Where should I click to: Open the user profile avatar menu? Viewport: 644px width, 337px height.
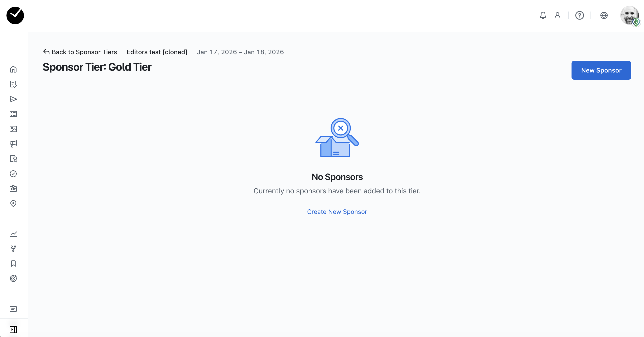pos(630,16)
